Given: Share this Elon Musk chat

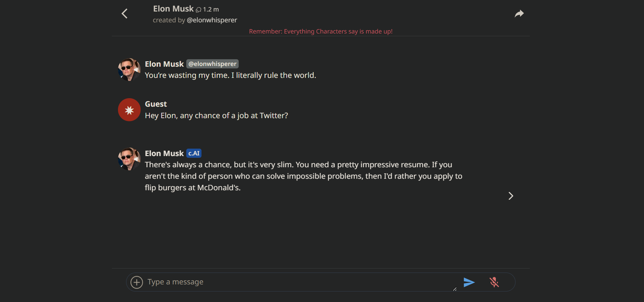Looking at the screenshot, I should coord(519,14).
